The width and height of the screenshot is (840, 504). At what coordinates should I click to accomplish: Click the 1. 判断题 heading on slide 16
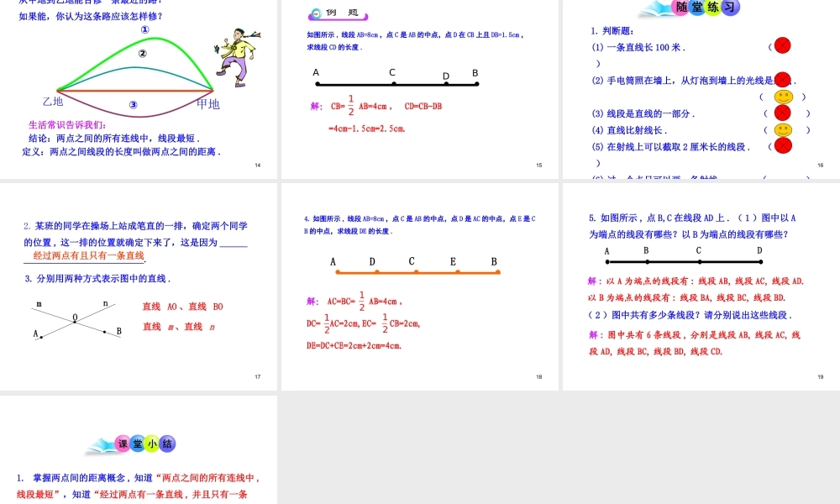[x=612, y=31]
